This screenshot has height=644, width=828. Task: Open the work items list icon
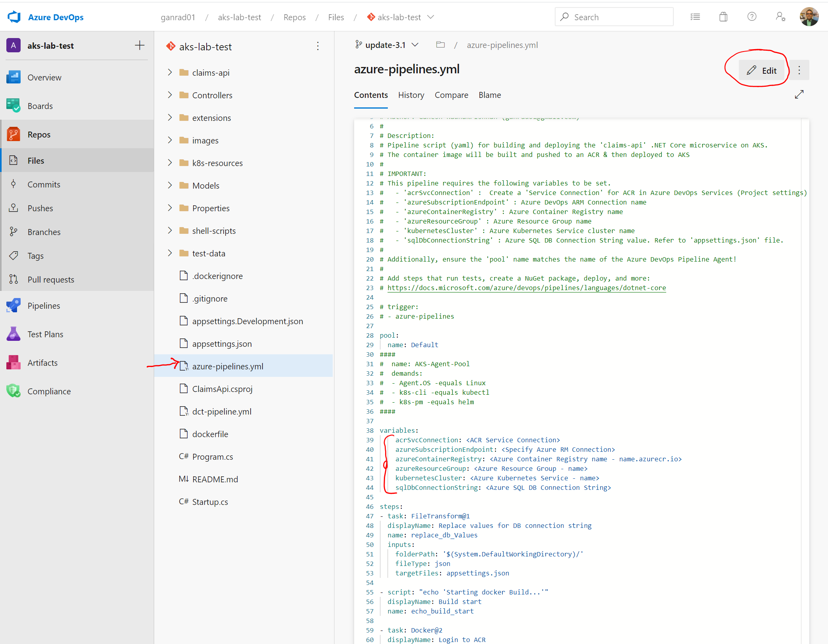pos(695,17)
